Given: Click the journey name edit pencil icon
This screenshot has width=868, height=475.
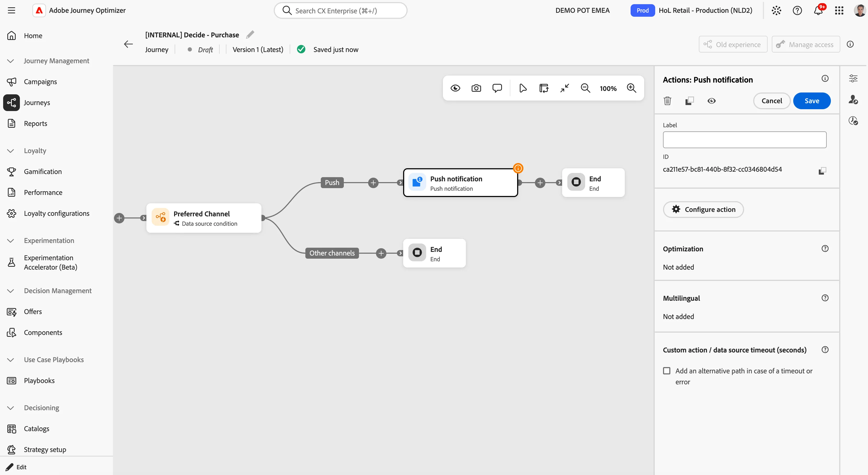Looking at the screenshot, I should (250, 35).
